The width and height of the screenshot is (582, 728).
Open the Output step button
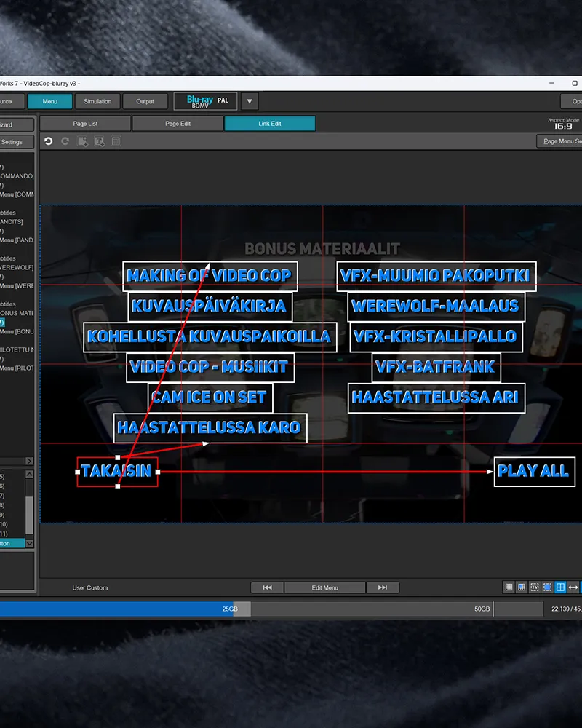pos(145,101)
